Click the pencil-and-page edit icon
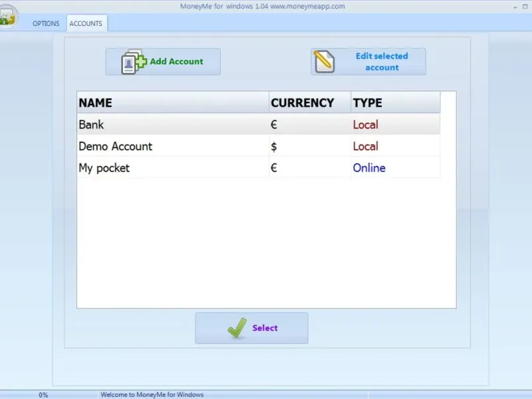 click(324, 61)
